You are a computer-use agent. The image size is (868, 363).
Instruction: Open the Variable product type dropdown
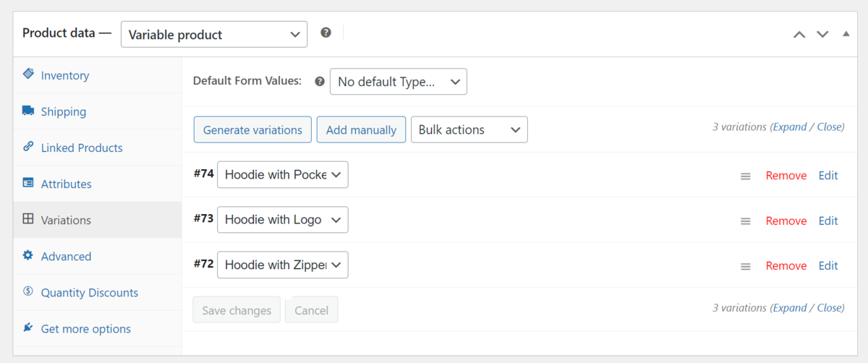click(x=214, y=34)
